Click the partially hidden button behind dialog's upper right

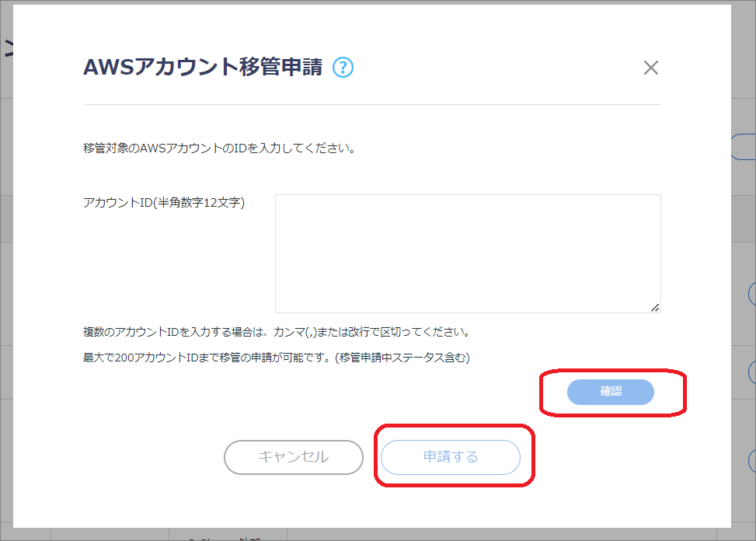tap(744, 147)
